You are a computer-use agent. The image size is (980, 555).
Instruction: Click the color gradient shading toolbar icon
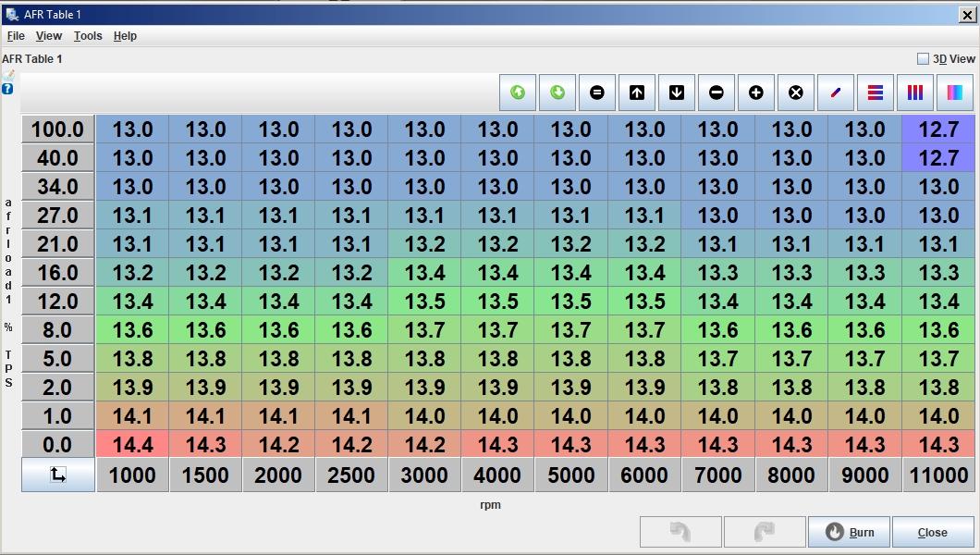(955, 92)
